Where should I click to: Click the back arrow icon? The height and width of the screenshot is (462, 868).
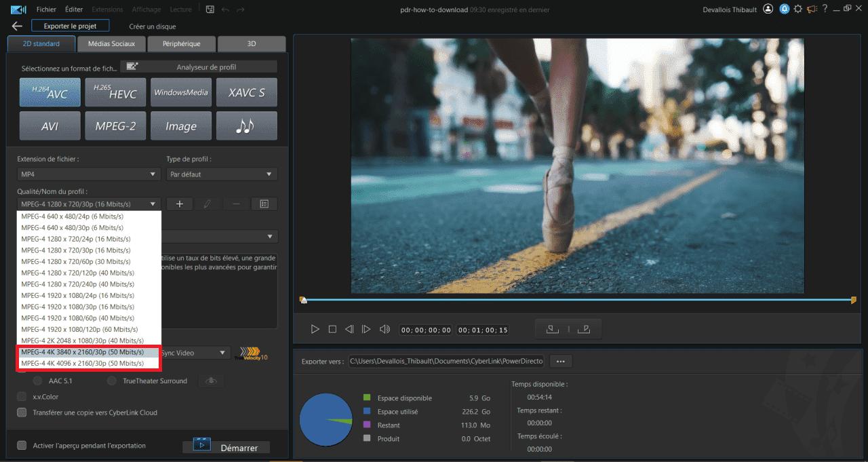[x=17, y=26]
